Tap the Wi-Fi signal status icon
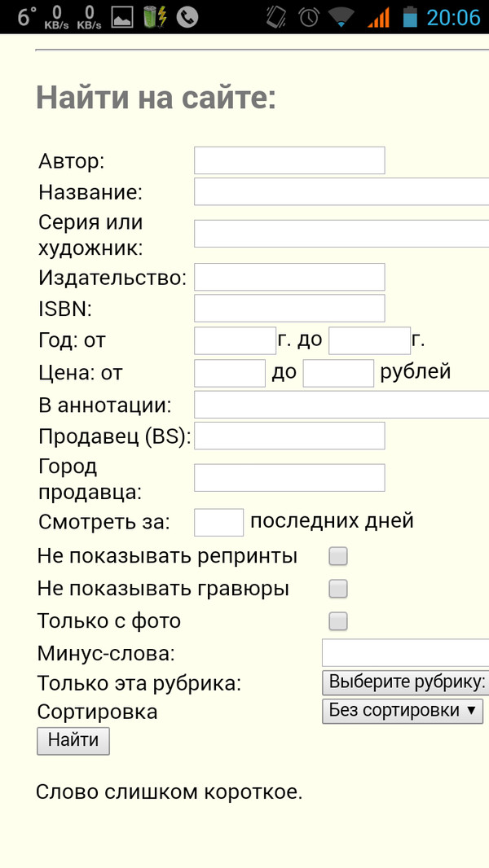489x868 pixels. tap(341, 17)
